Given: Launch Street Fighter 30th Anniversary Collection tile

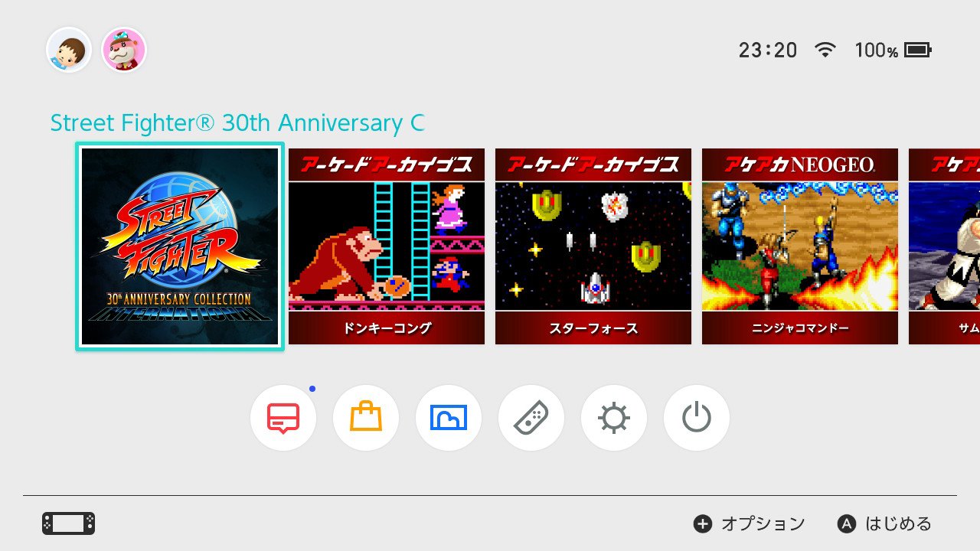Looking at the screenshot, I should click(x=180, y=246).
